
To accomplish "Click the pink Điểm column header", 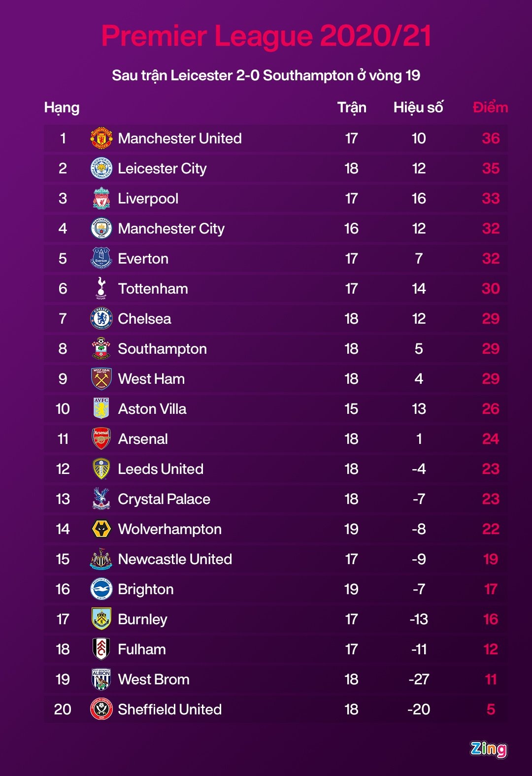I will tap(490, 107).
